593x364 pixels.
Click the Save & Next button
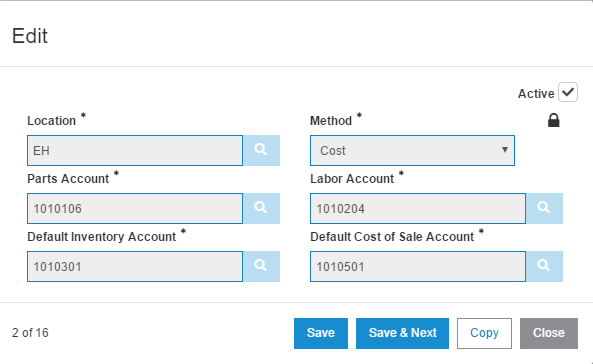pos(402,333)
